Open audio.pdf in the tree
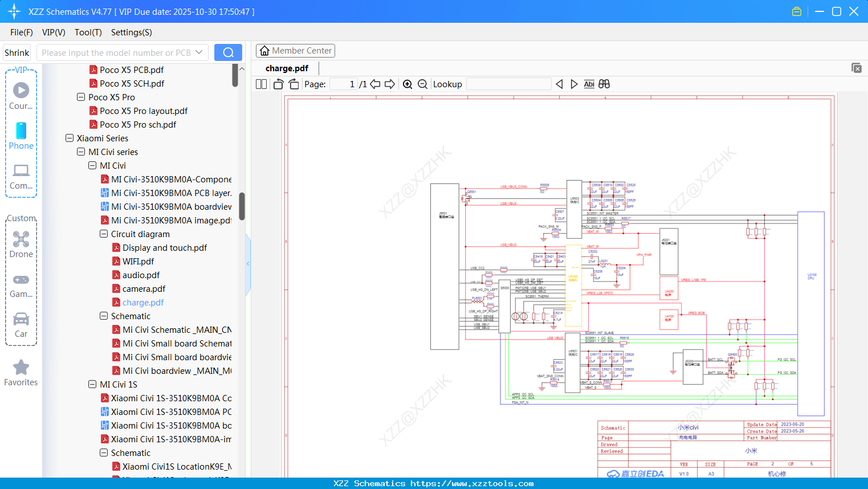This screenshot has height=489, width=868. point(141,275)
